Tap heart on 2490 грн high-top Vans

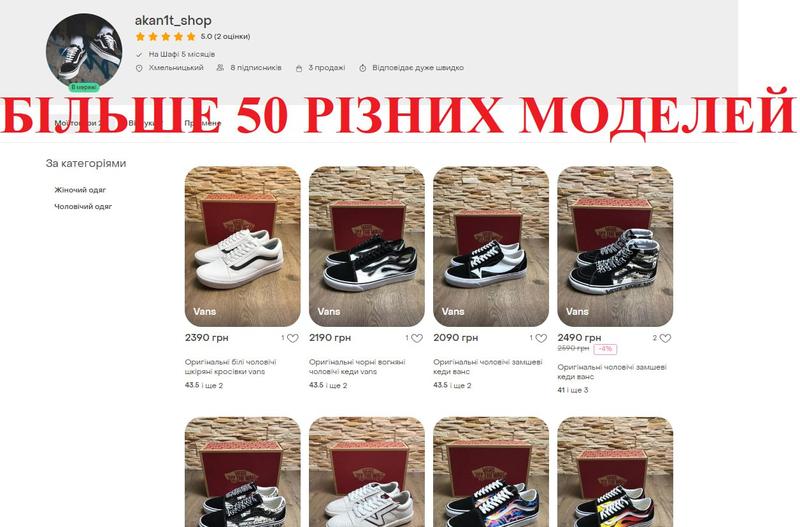tap(665, 338)
